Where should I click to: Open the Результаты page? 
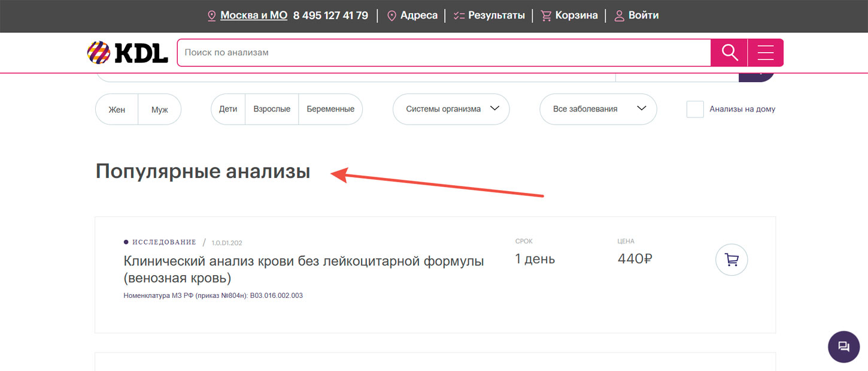click(496, 16)
